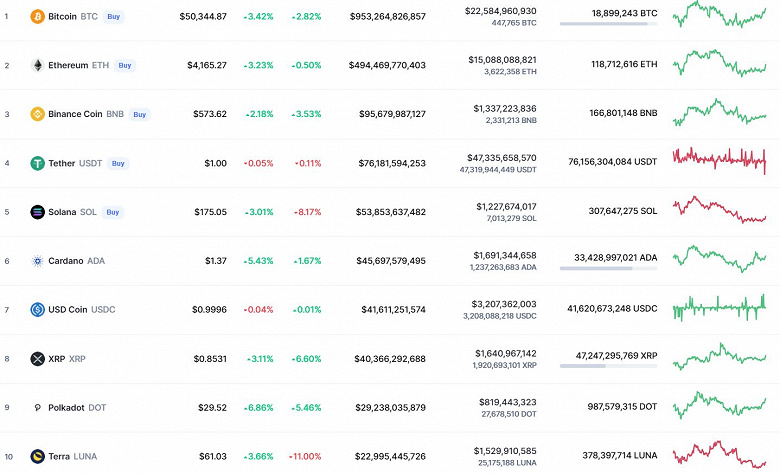Viewport: 780px width, 473px height.
Task: Open Bitcoin's 7-day price sparkline chart
Action: tap(719, 15)
